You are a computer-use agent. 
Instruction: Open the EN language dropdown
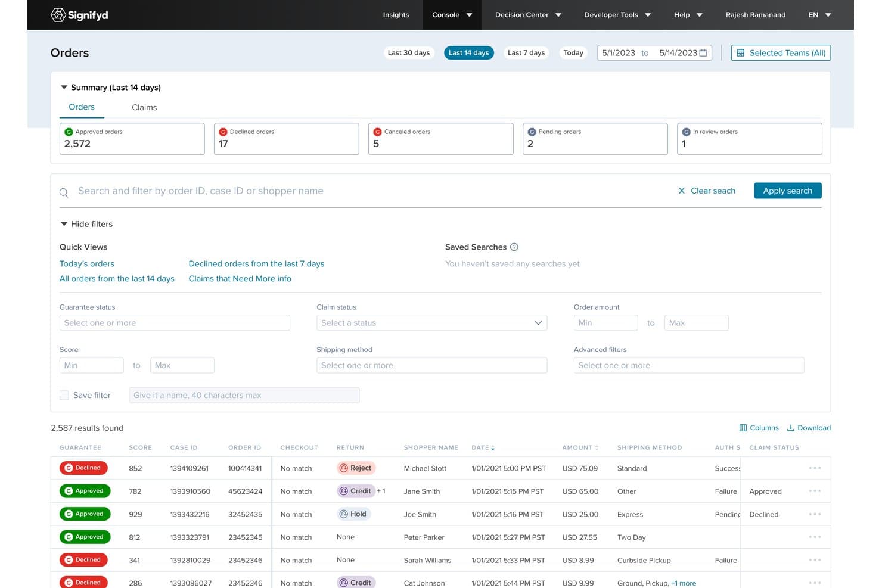pyautogui.click(x=819, y=15)
